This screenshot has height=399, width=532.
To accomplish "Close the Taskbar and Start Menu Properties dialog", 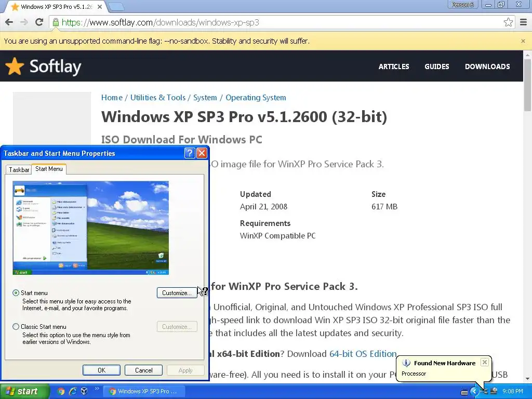I will click(202, 153).
